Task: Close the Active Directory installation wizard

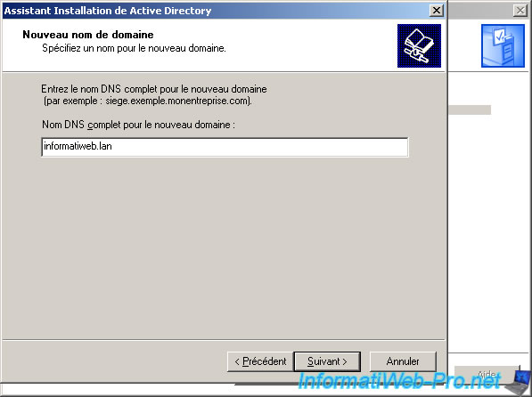Action: pyautogui.click(x=437, y=11)
